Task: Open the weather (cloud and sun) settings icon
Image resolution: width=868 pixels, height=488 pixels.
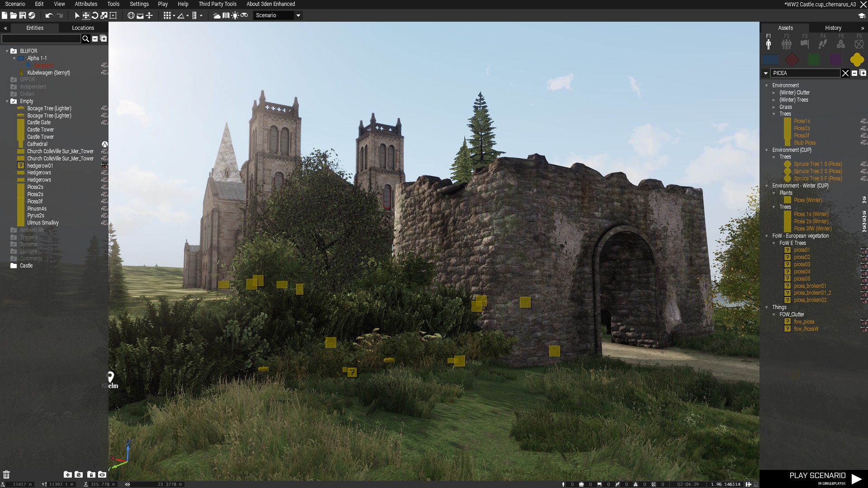Action: coord(217,15)
